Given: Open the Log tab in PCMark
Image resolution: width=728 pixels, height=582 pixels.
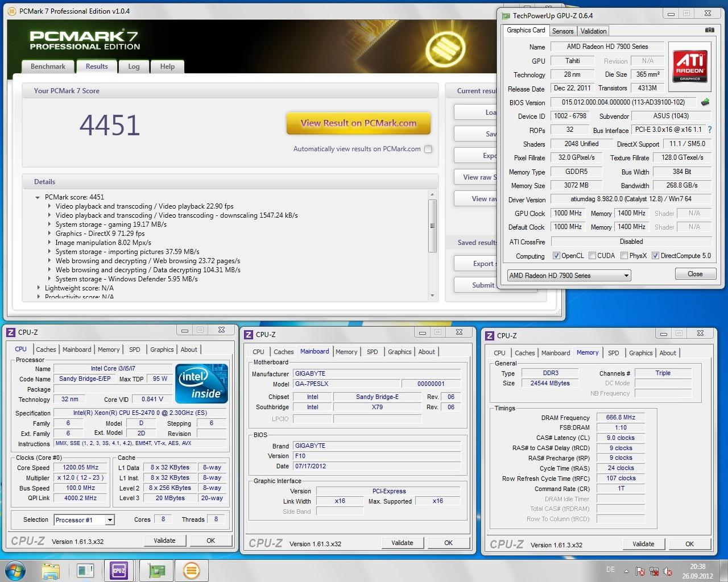Looking at the screenshot, I should pyautogui.click(x=134, y=66).
